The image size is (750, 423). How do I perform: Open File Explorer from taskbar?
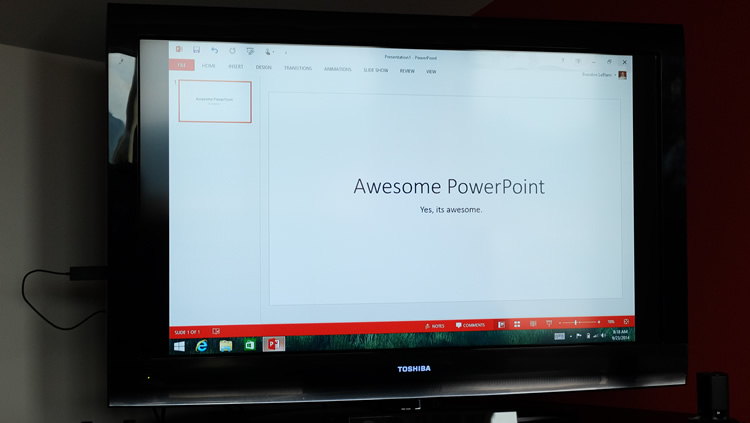pos(226,345)
